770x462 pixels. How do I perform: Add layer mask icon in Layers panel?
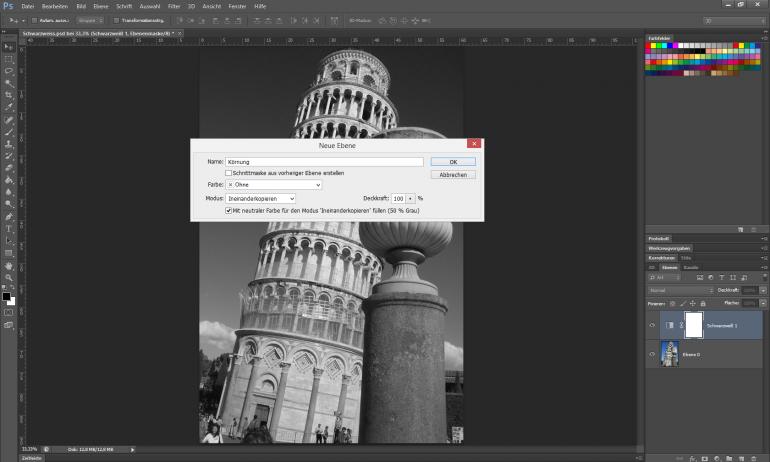pyautogui.click(x=705, y=459)
